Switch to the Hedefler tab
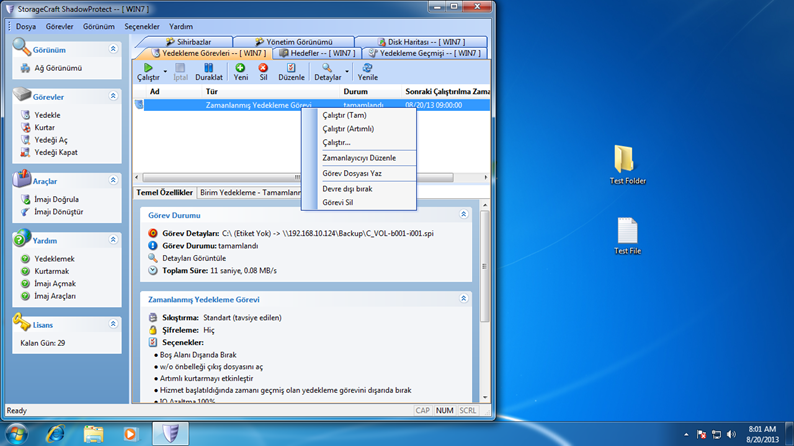 [x=317, y=53]
